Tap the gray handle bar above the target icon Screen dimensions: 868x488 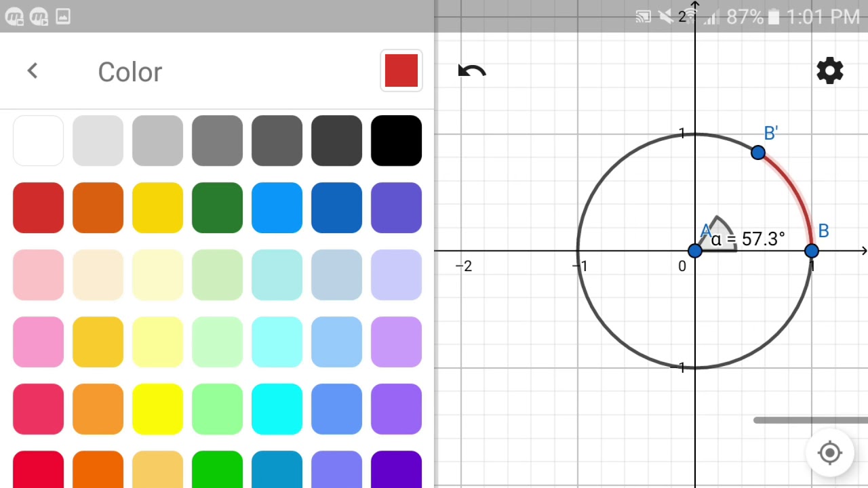(810, 420)
